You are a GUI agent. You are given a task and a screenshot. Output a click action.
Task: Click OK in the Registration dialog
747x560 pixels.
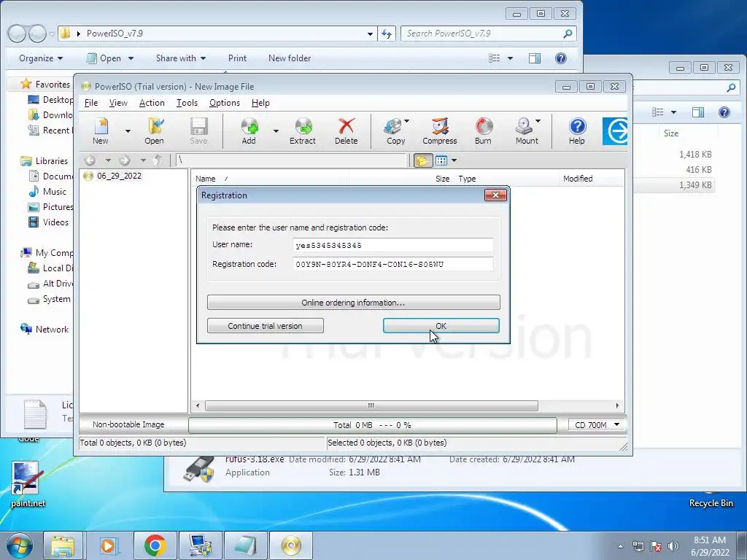pyautogui.click(x=441, y=326)
